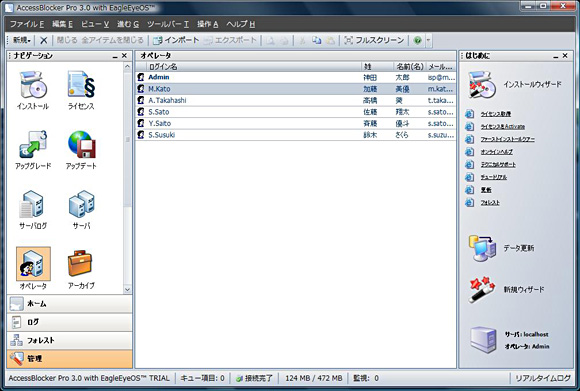
Task: Open the ライセンス取得 link
Action: coord(496,114)
